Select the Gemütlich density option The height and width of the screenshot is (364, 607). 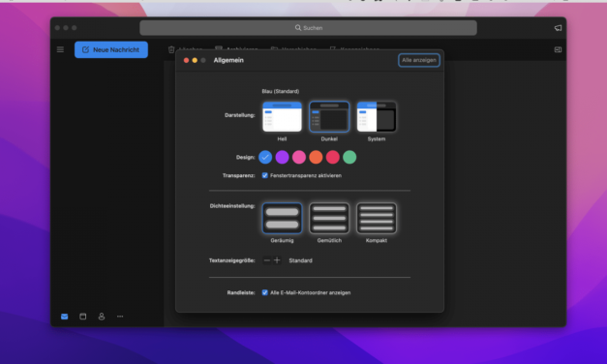coord(329,219)
